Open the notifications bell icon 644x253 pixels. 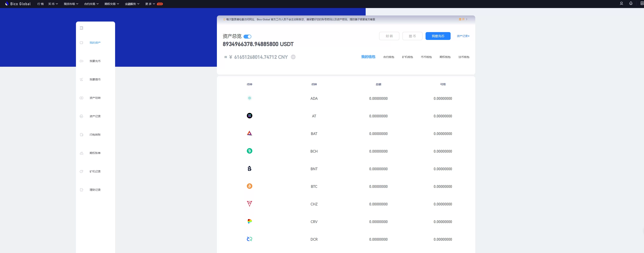point(631,4)
